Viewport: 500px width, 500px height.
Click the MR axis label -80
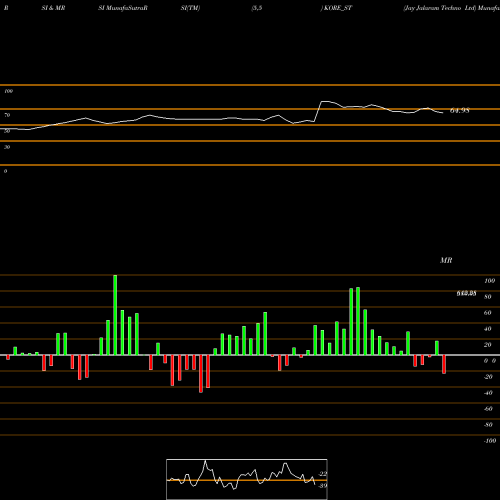click(x=488, y=425)
